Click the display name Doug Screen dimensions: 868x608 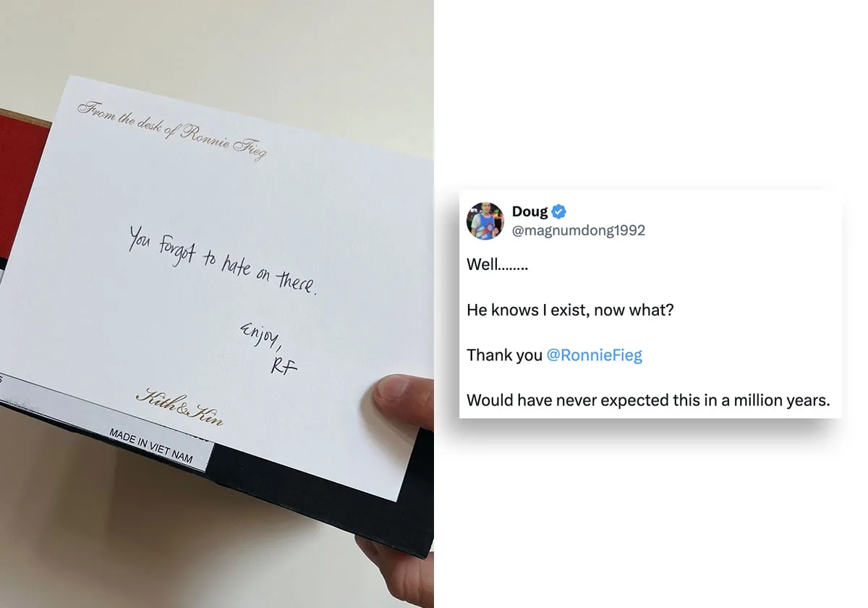[x=529, y=212]
